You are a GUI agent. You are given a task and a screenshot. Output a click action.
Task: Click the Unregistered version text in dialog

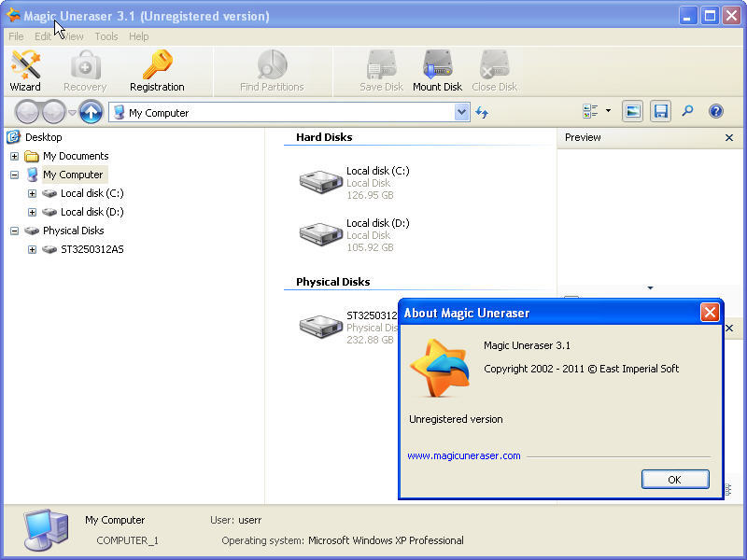[456, 419]
